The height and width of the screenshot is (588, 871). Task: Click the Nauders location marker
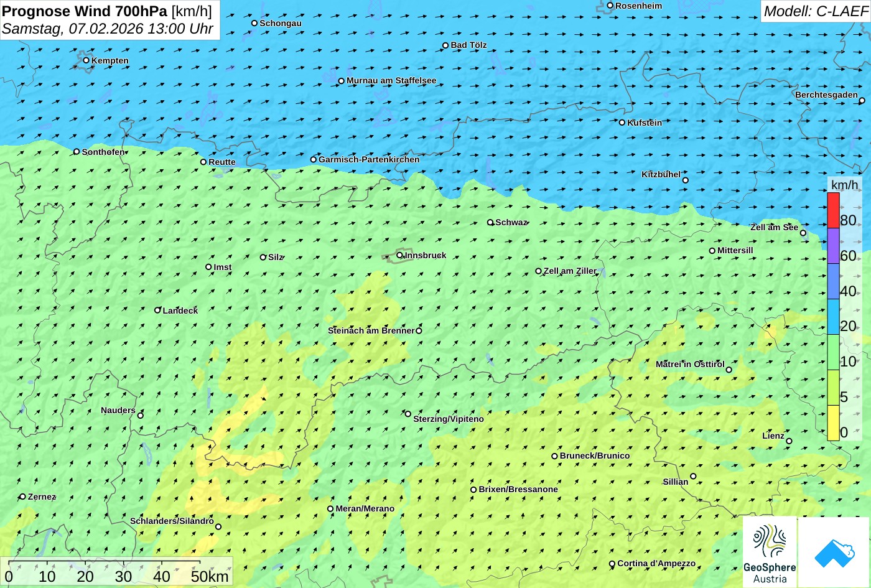coord(141,416)
